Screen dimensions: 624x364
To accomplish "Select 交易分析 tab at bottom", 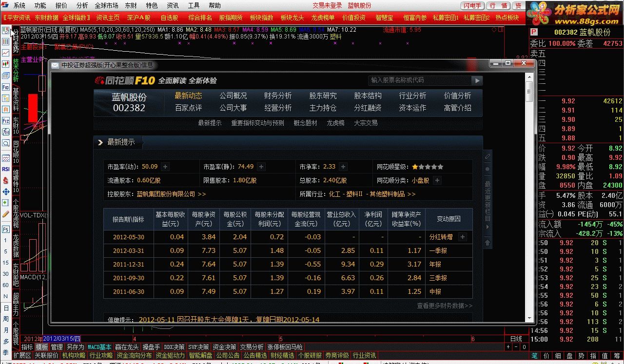I will [x=252, y=347].
